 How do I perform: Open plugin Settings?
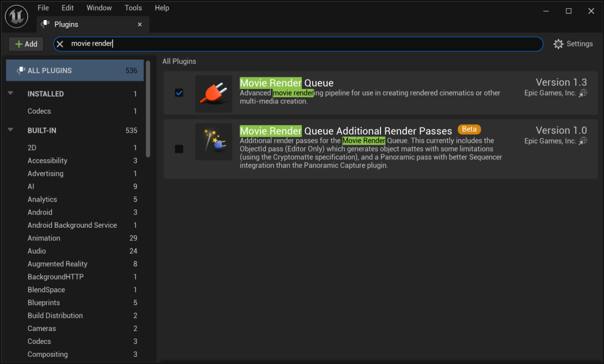pos(573,44)
